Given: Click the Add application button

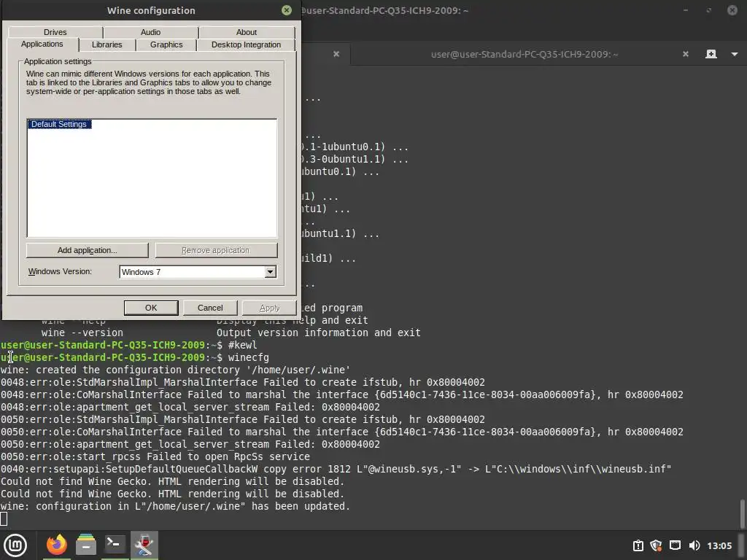Looking at the screenshot, I should pos(88,251).
